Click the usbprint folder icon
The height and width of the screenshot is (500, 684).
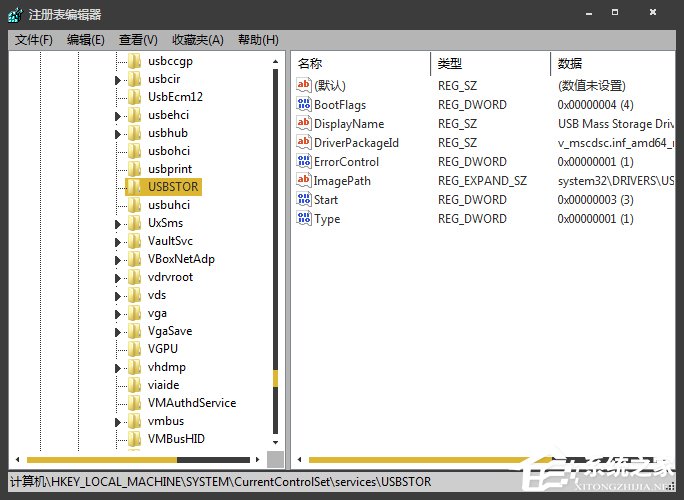click(135, 168)
